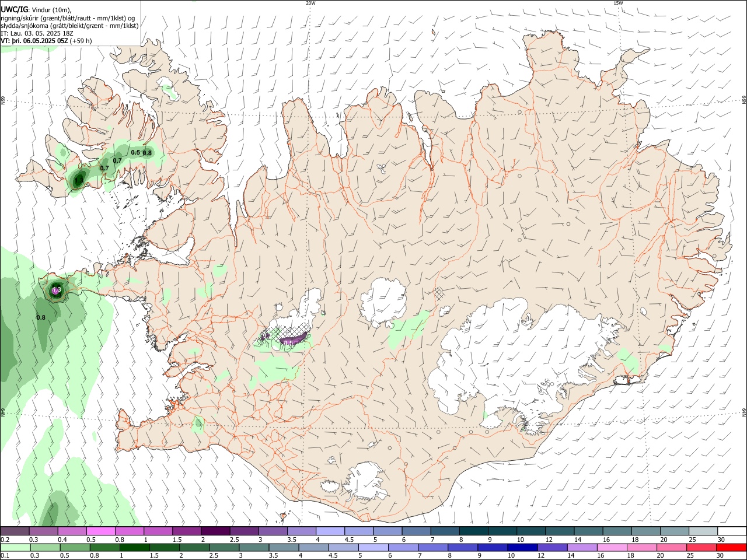Click the 66N latitude label on right edge

(x=743, y=101)
